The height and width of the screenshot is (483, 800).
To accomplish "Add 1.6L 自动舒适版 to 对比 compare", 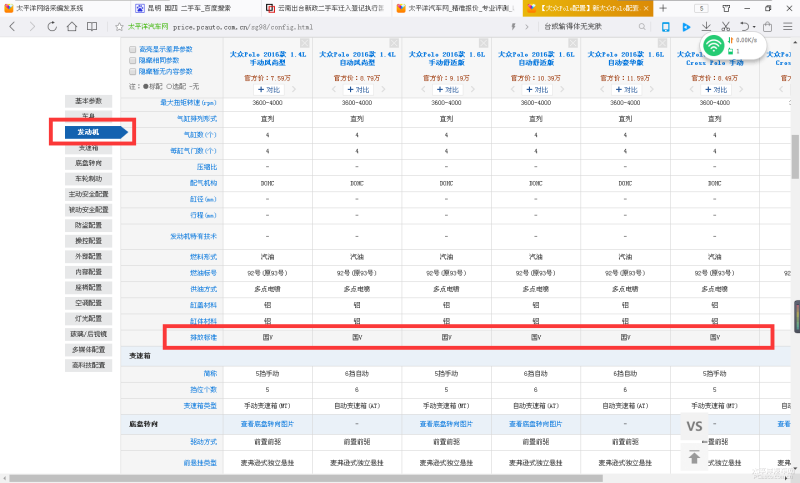I will (x=536, y=90).
